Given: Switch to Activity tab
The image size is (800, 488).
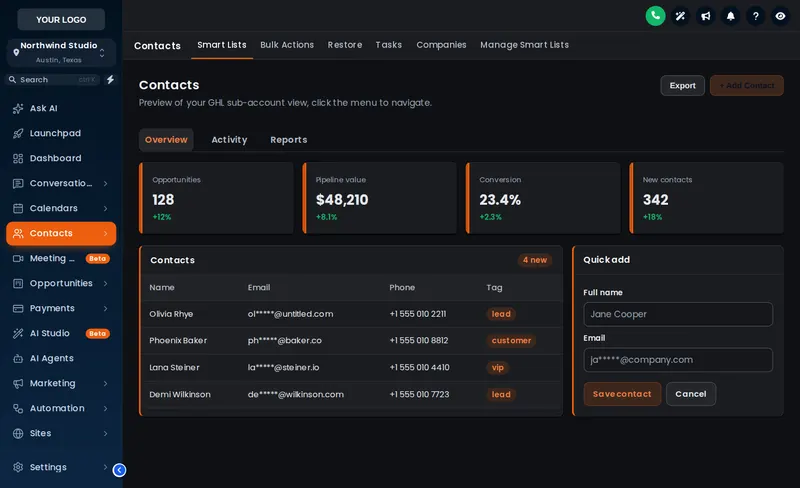Looking at the screenshot, I should [x=229, y=140].
